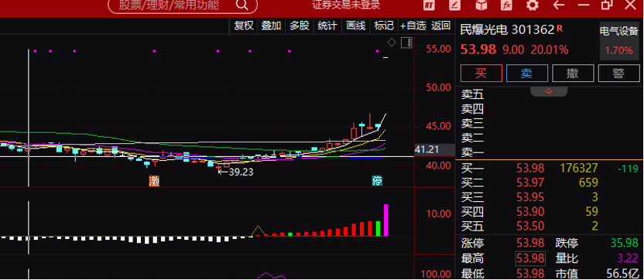Image resolution: width=644 pixels, height=280 pixels.
Task: Click the diamond icon above chart
Action: click(x=392, y=43)
